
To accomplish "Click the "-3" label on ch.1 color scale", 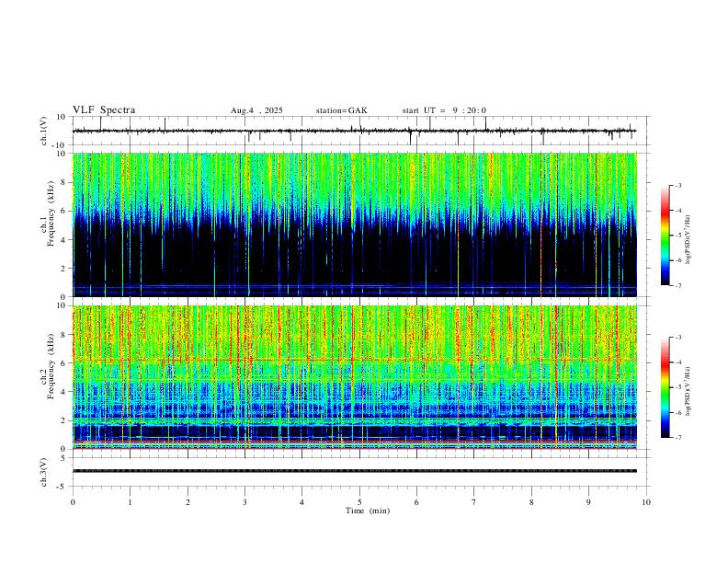I will point(678,185).
